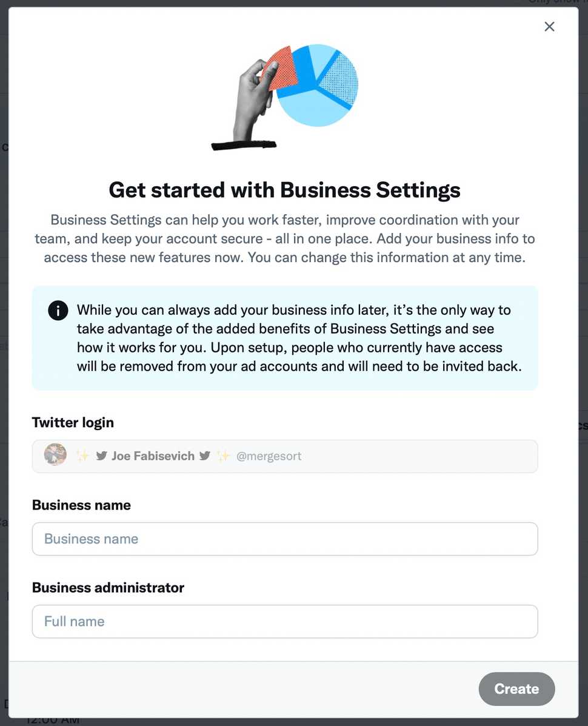Dismiss the Business Settings dialog with the X
This screenshot has width=588, height=726.
[549, 27]
